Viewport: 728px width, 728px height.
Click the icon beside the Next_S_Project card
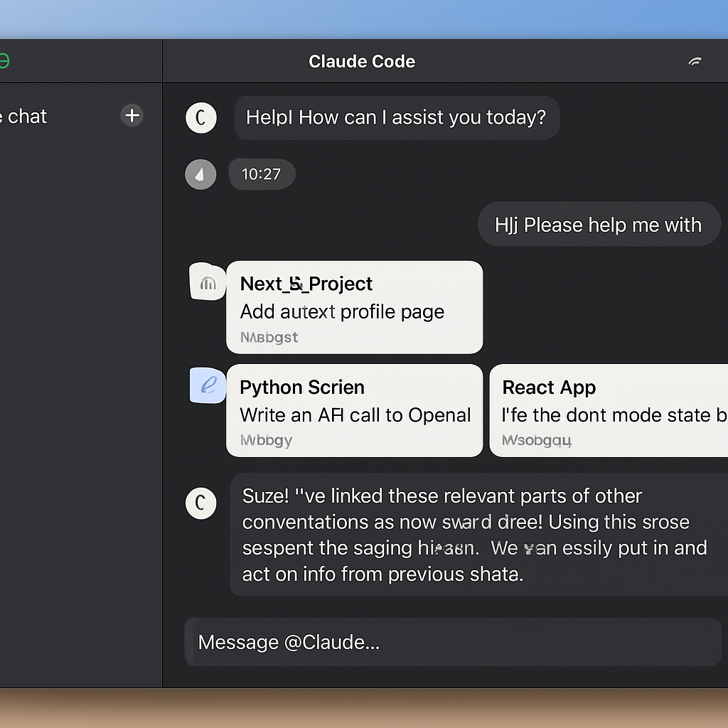tap(208, 282)
